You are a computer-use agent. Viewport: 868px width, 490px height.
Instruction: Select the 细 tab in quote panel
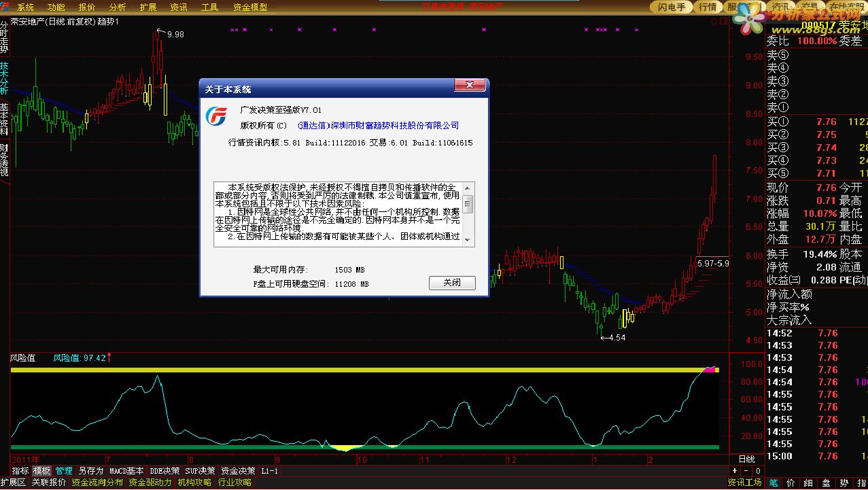[808, 483]
